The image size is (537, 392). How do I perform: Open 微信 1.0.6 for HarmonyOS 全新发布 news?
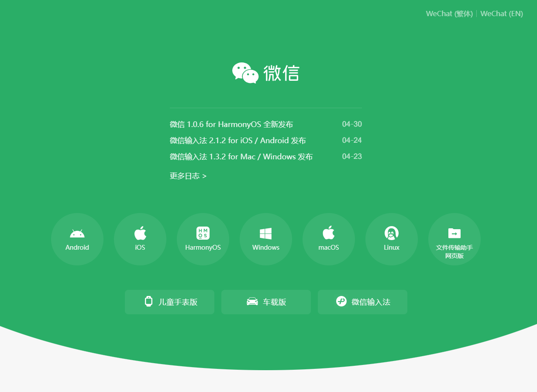(x=231, y=124)
